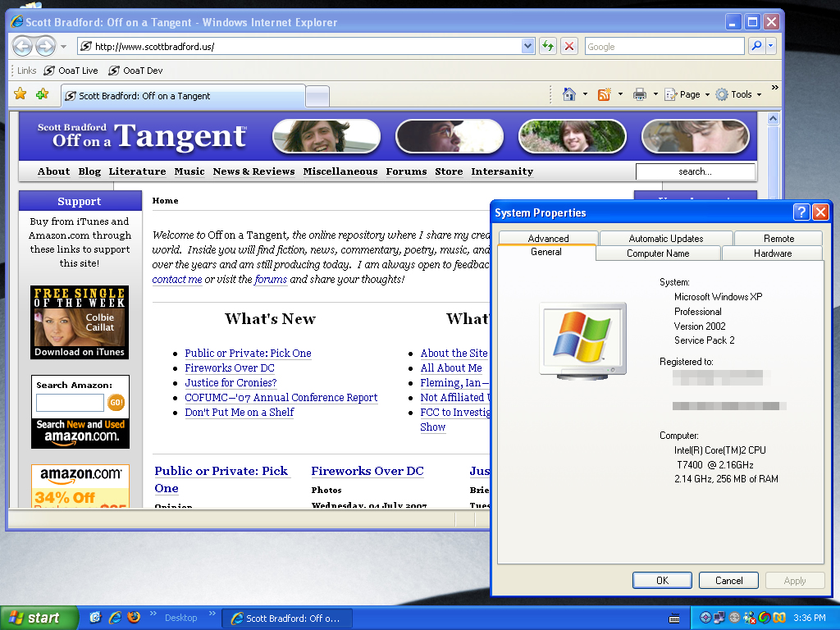Open the Tools menu dropdown
The image size is (840, 630).
click(x=738, y=94)
